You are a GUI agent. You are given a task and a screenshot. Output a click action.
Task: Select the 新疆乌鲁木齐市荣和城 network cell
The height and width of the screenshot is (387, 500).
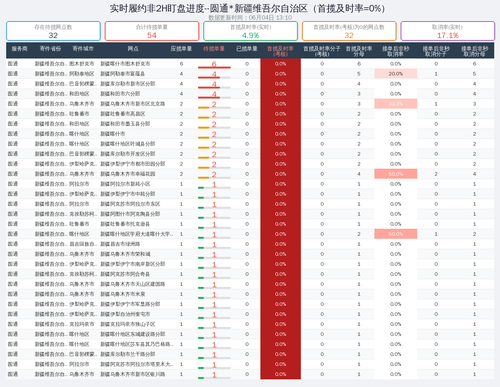pyautogui.click(x=125, y=254)
